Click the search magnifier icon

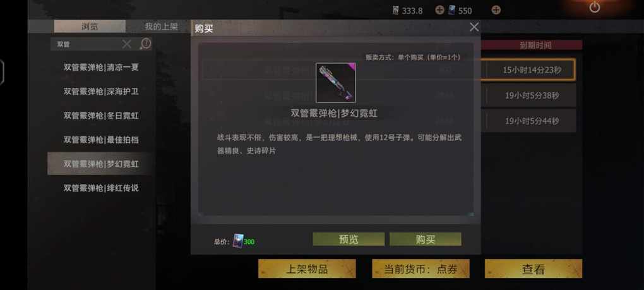point(145,44)
